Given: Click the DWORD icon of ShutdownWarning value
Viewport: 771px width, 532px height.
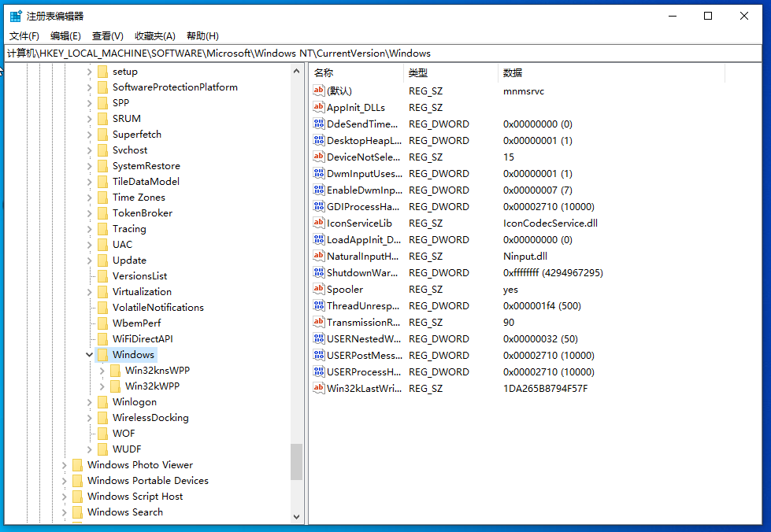Looking at the screenshot, I should (319, 272).
